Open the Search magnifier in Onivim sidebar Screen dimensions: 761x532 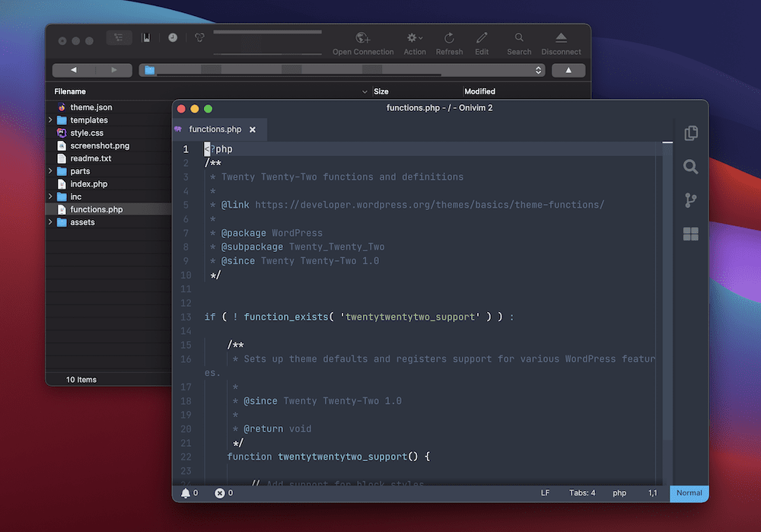pyautogui.click(x=691, y=167)
